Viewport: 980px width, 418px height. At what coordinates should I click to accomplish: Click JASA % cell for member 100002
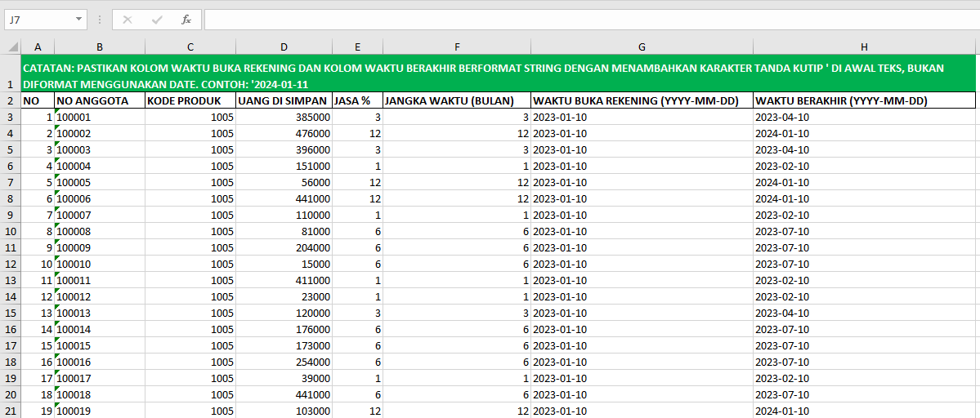[x=357, y=134]
